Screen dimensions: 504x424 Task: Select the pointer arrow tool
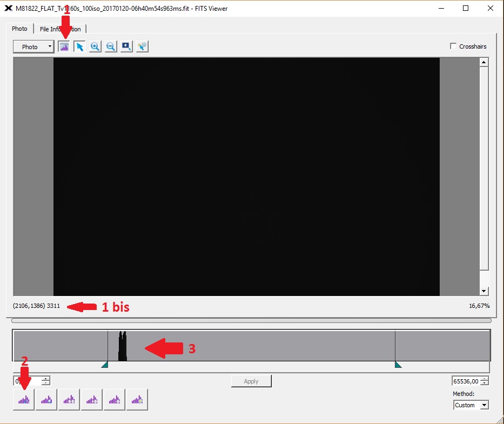(80, 46)
